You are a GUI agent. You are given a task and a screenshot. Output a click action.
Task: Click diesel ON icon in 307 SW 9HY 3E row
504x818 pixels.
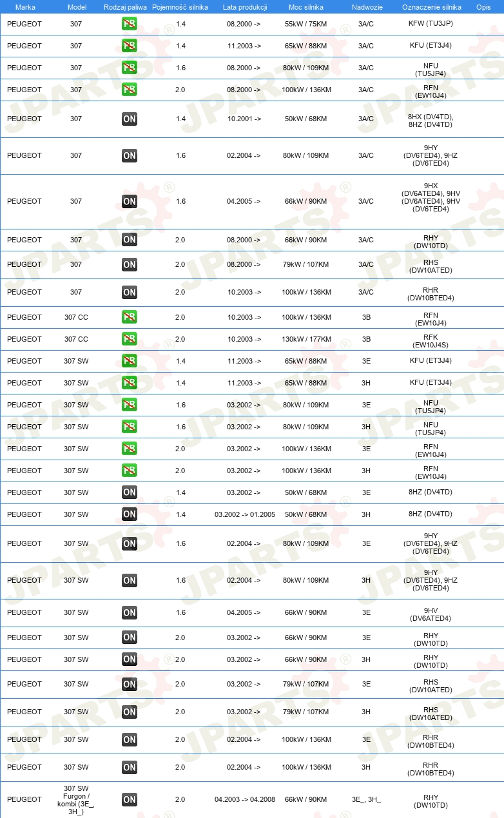pos(129,543)
